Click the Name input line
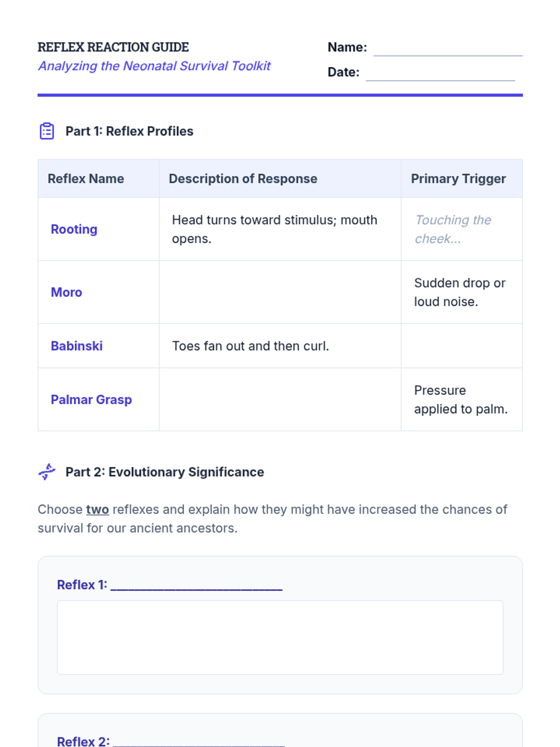This screenshot has width=560, height=747. [448, 49]
